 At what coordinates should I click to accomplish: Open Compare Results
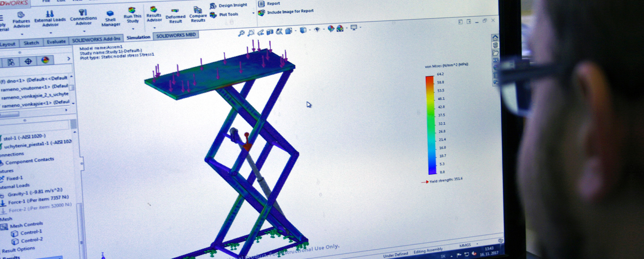[198, 15]
